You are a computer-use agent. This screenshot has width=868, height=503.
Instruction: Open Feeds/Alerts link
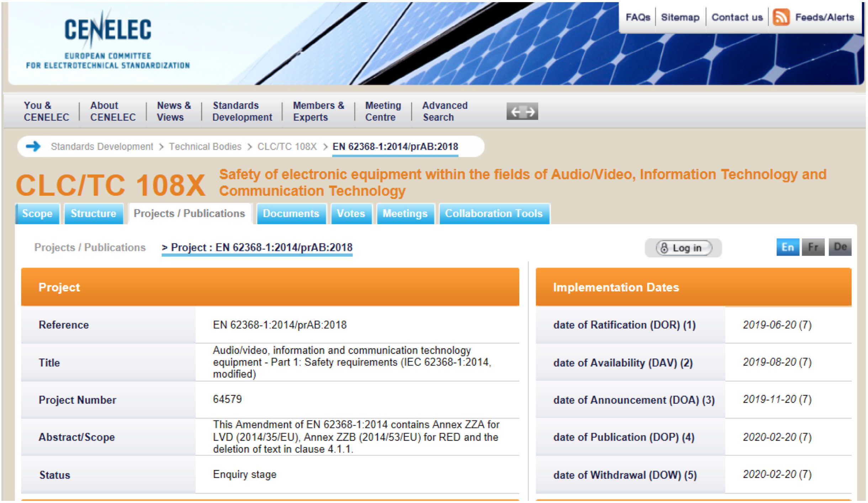click(825, 17)
